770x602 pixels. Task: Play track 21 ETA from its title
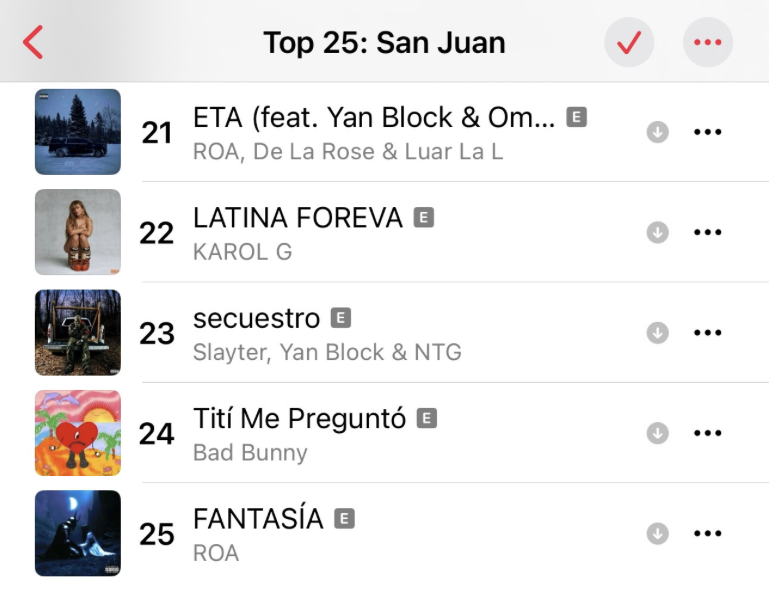pos(374,118)
